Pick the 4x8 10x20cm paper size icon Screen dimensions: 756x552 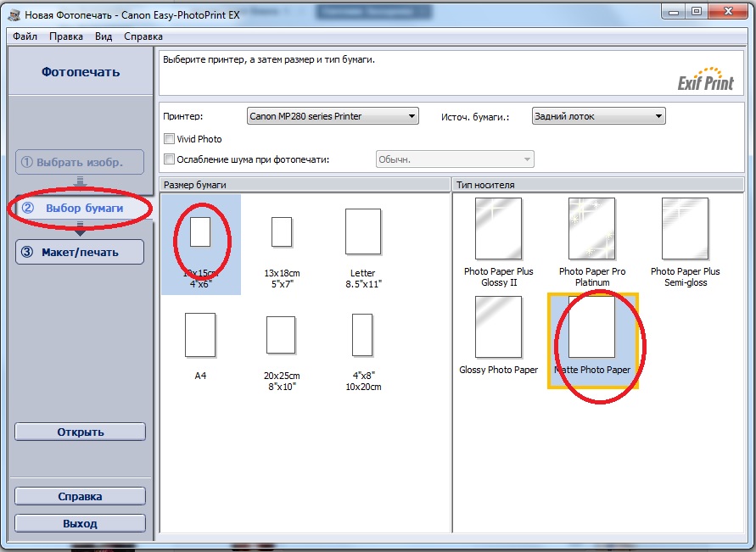(362, 335)
